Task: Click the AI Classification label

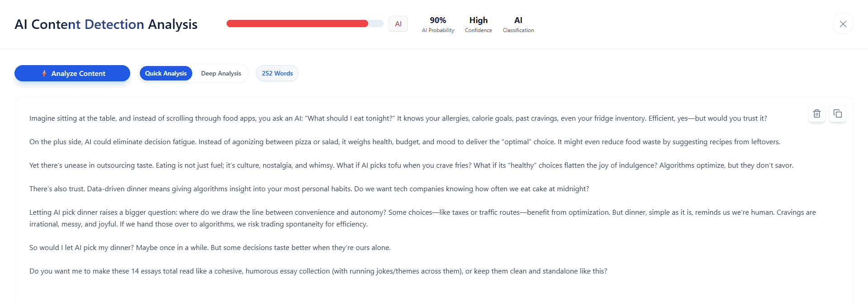Action: [x=518, y=24]
